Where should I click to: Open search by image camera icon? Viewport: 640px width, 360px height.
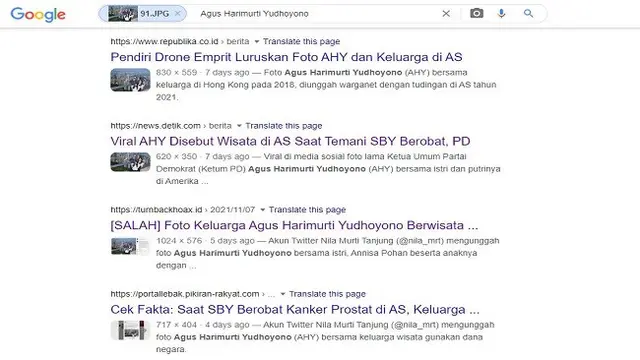pyautogui.click(x=476, y=13)
